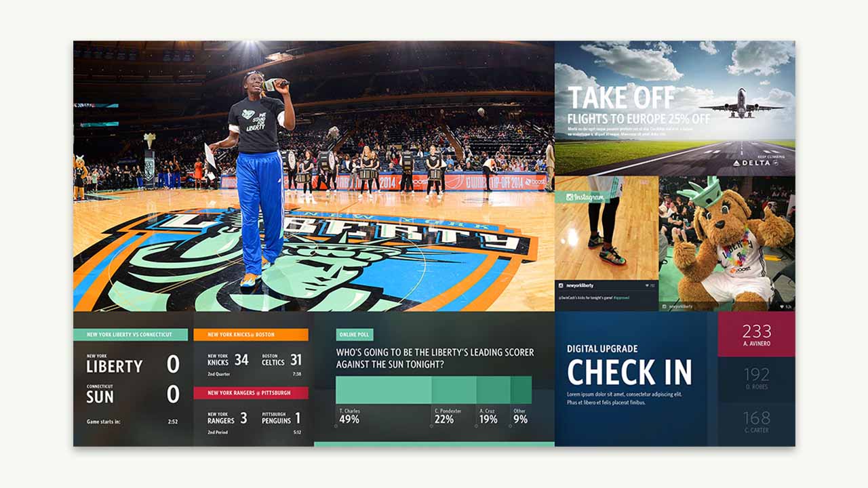The image size is (868, 488).
Task: Select the New York Rangers @ Pittsburgh header
Action: tap(251, 393)
